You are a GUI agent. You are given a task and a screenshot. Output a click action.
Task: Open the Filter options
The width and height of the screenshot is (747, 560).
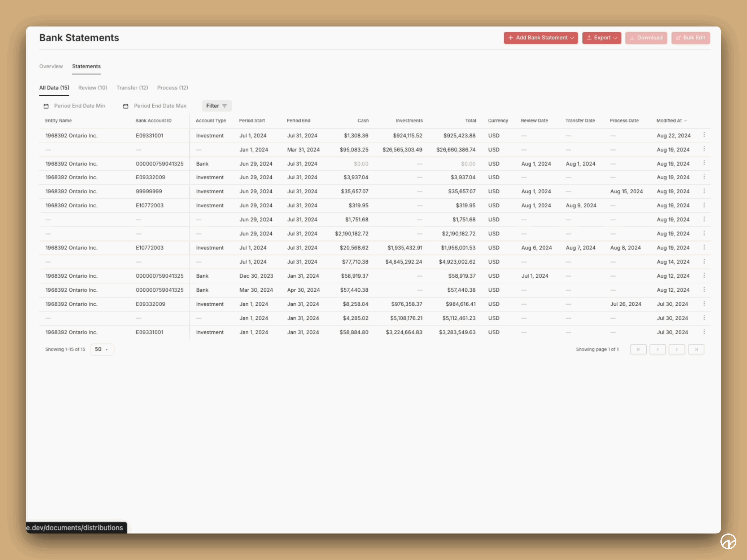coord(217,106)
